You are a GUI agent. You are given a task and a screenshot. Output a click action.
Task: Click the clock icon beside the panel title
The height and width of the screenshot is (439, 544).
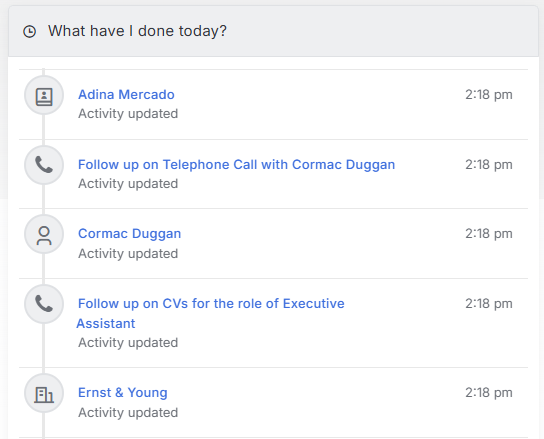click(29, 31)
